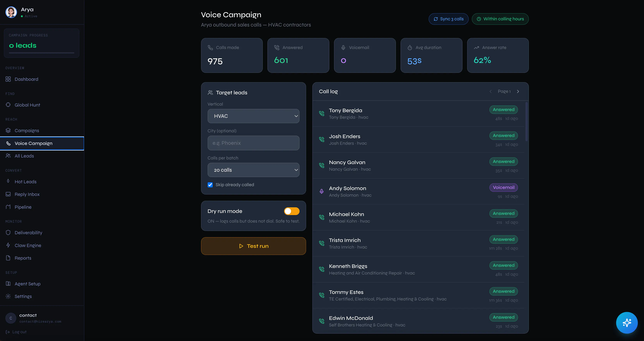Open the Hot Leads section

coord(42,182)
